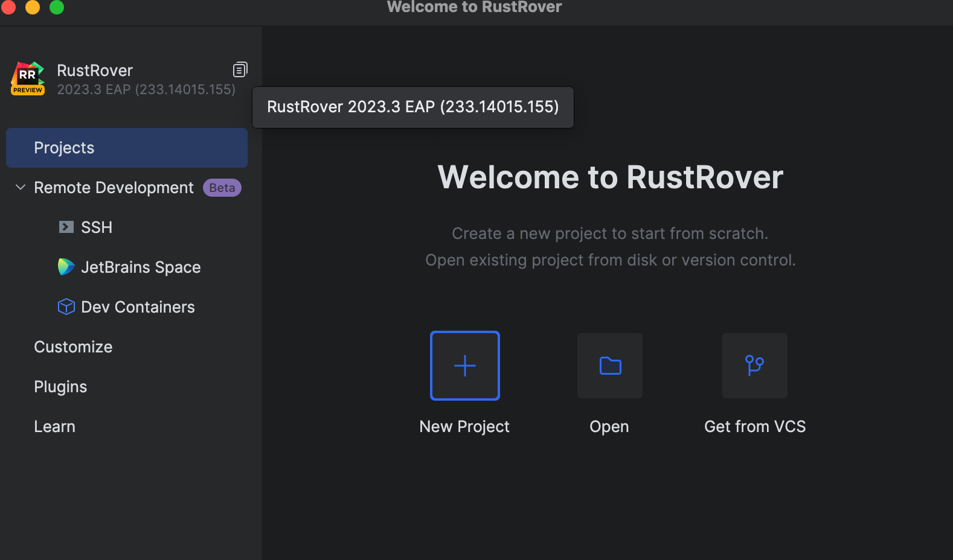The height and width of the screenshot is (560, 953).
Task: Click the Welcome to RustRover heading
Action: 611,177
